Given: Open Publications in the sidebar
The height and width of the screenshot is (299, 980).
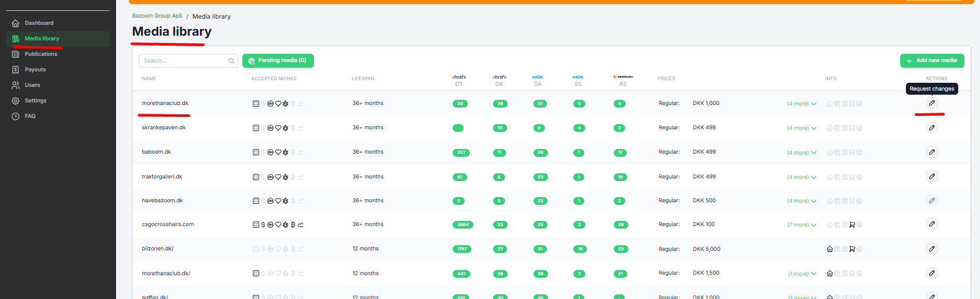Looking at the screenshot, I should pos(41,54).
